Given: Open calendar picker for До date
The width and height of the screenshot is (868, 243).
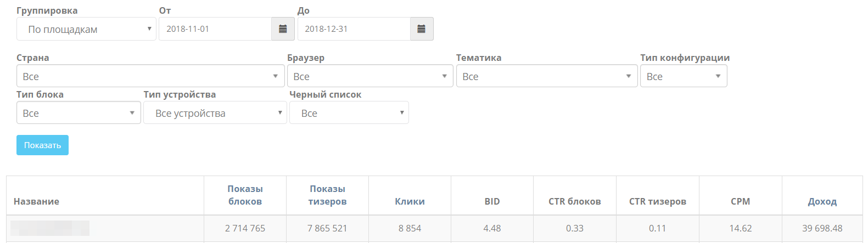Looking at the screenshot, I should (422, 29).
